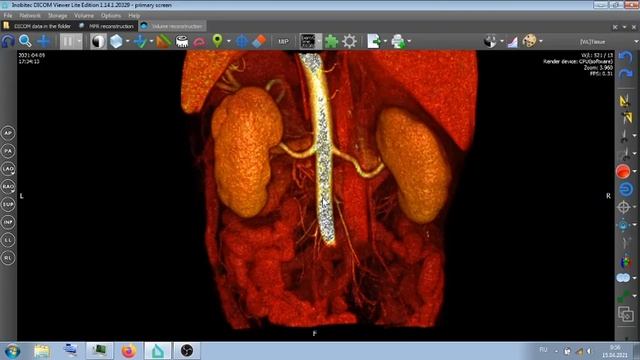Open the Network menu
Viewport: 640px width, 360px height.
click(x=30, y=16)
